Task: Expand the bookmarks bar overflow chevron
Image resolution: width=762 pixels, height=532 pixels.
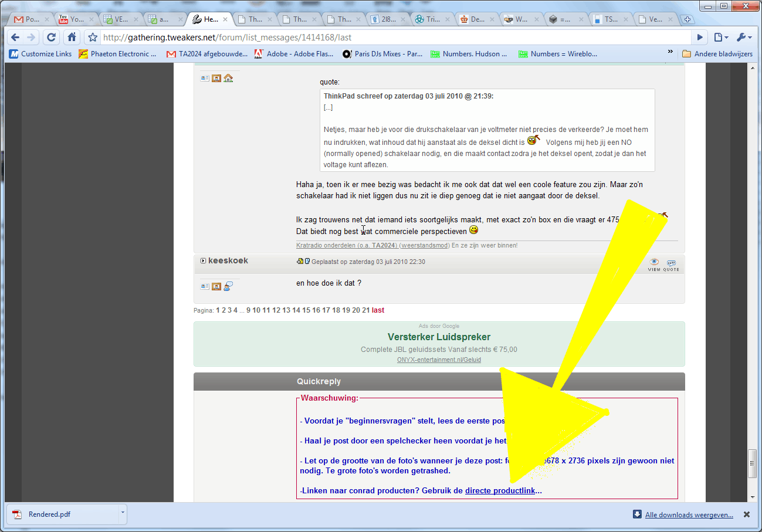Action: 670,53
